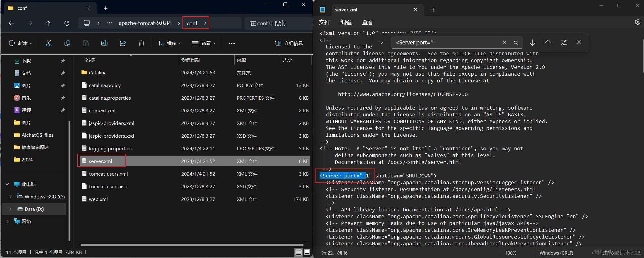Find previous match with up arrow
Viewport: 644px width, 258px height.
pos(548,43)
